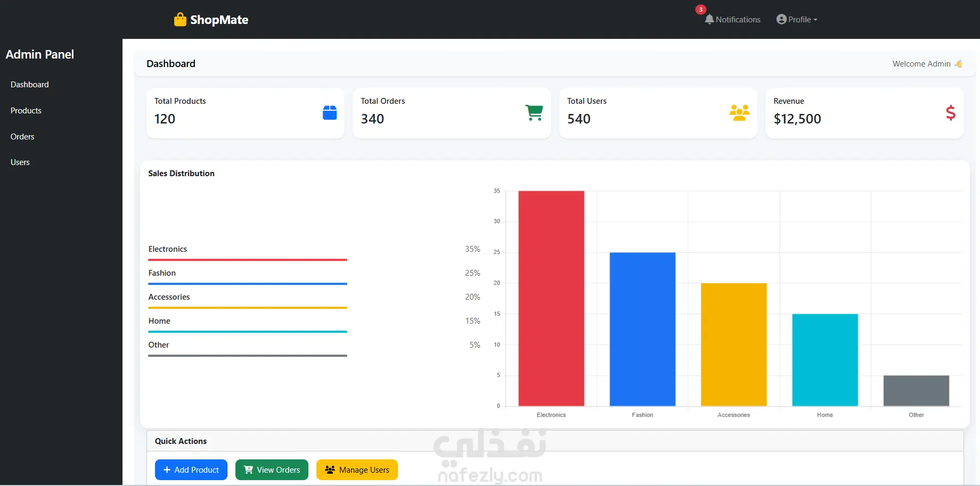Click the Fashion label in the sales list

[162, 273]
